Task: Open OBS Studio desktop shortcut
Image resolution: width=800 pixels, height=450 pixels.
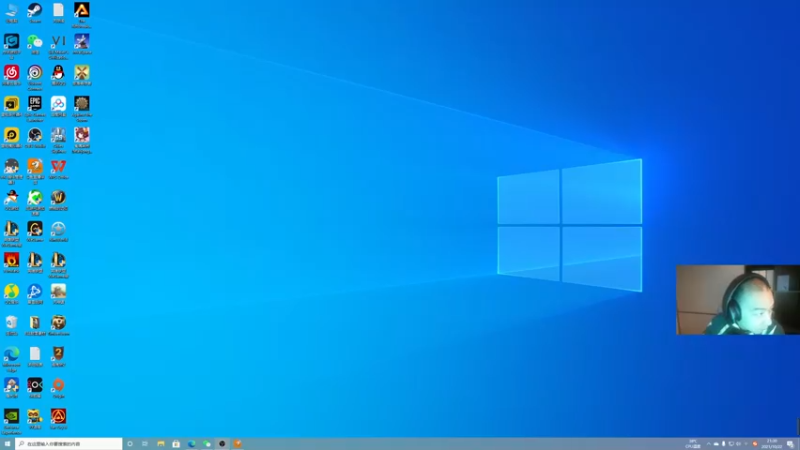Action: (35, 138)
